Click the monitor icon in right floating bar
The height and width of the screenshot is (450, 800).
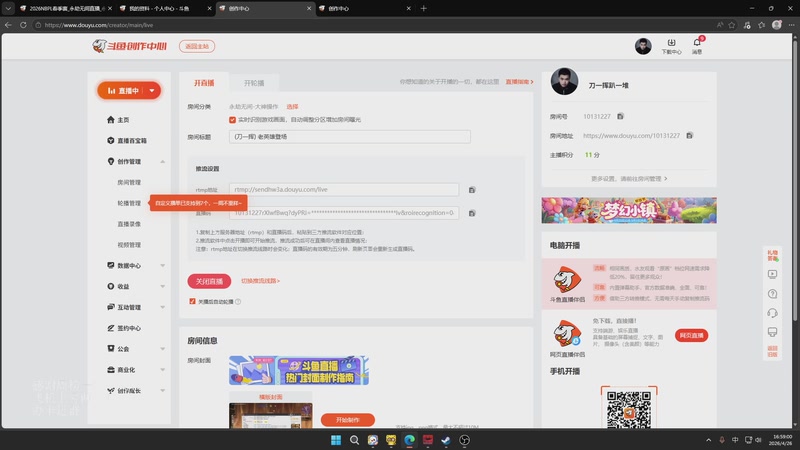[772, 332]
